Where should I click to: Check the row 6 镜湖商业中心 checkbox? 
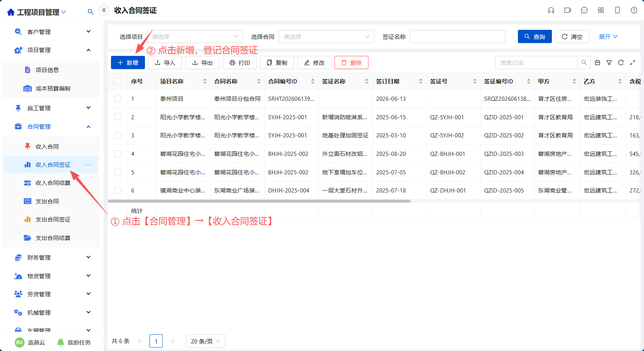click(x=118, y=190)
